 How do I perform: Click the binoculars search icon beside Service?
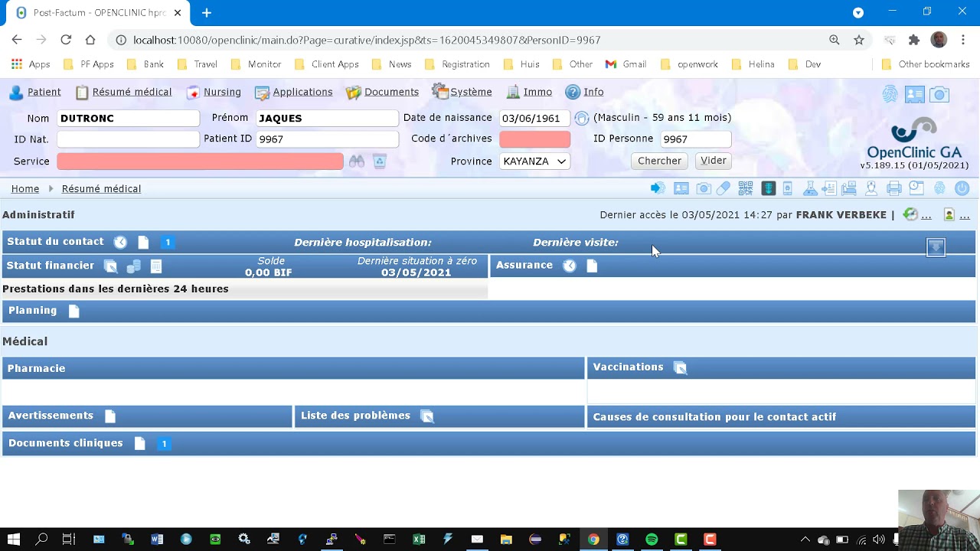click(x=356, y=161)
